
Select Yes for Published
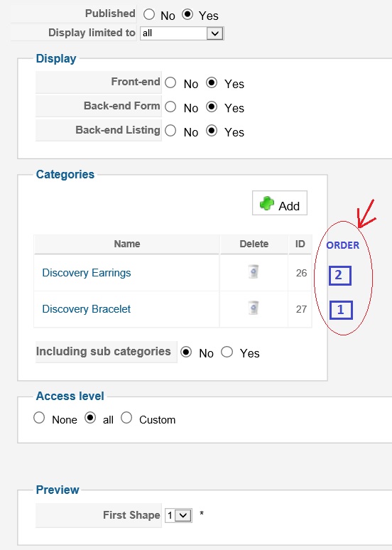pos(187,14)
